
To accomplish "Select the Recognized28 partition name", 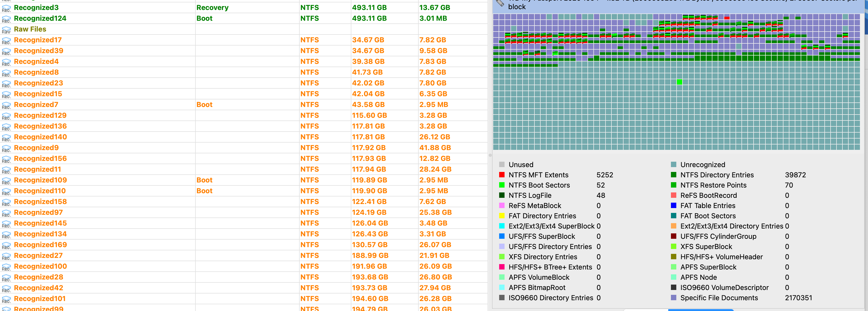I will coord(38,277).
